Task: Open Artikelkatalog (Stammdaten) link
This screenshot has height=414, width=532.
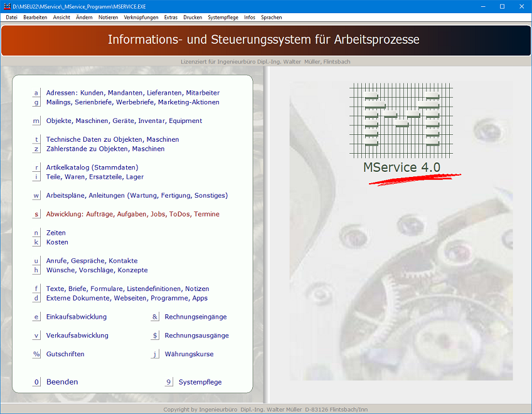Action: coord(92,167)
